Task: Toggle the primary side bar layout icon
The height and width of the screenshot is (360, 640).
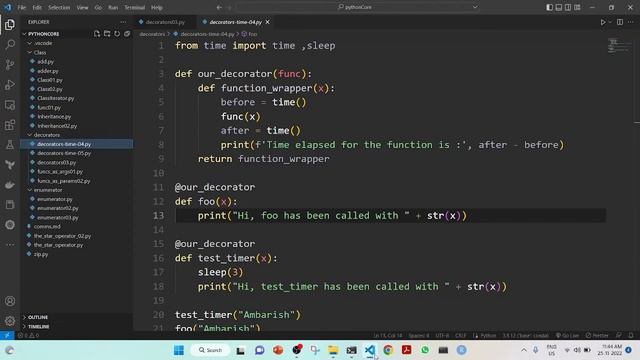Action: click(550, 7)
